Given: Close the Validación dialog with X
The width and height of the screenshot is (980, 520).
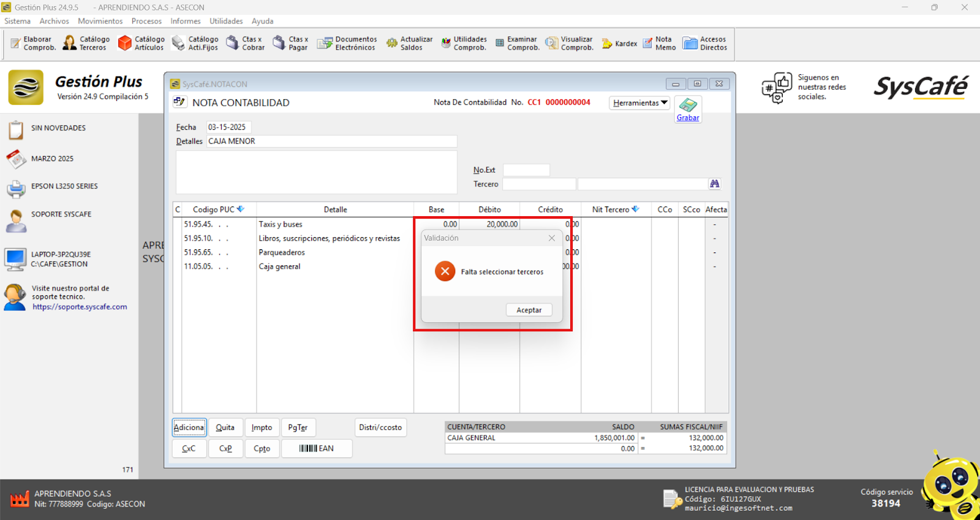Looking at the screenshot, I should [x=551, y=238].
